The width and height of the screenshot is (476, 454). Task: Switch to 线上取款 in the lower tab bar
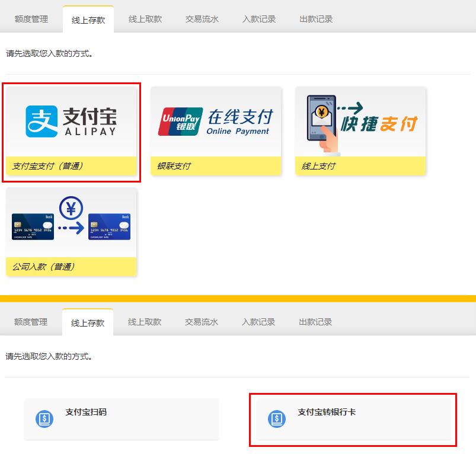(145, 322)
